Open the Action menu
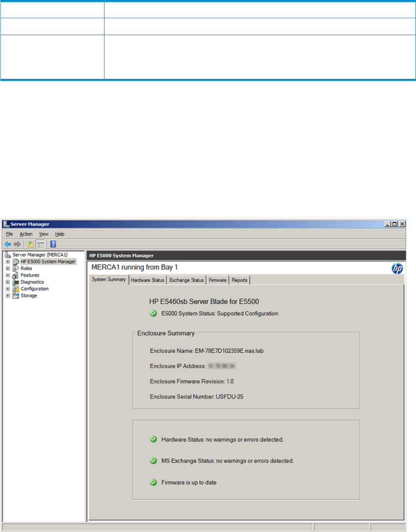 [x=26, y=234]
